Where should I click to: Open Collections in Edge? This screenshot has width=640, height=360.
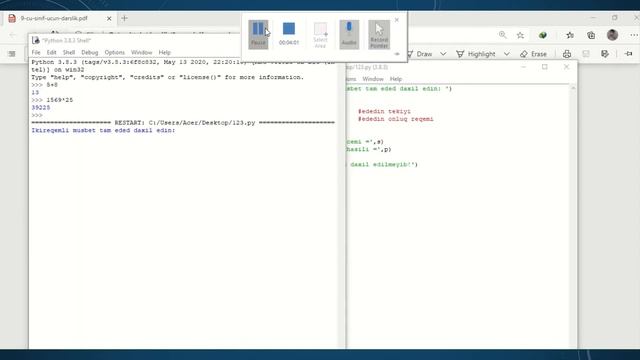tap(591, 36)
